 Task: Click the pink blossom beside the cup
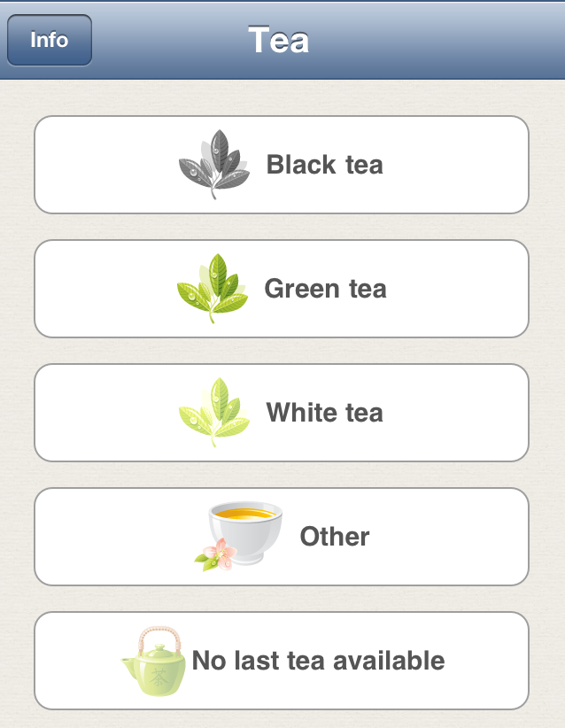click(x=219, y=554)
